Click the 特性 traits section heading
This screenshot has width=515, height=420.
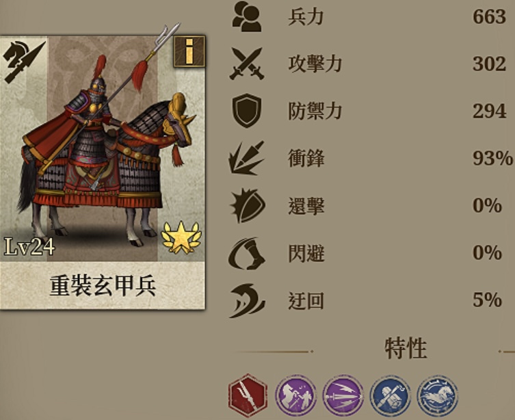(x=406, y=348)
